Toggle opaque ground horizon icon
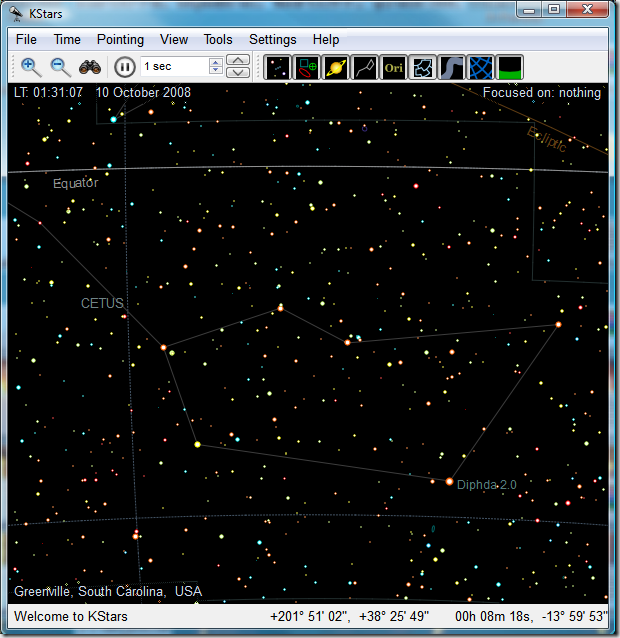Screen dimensions: 620x638 [x=510, y=67]
